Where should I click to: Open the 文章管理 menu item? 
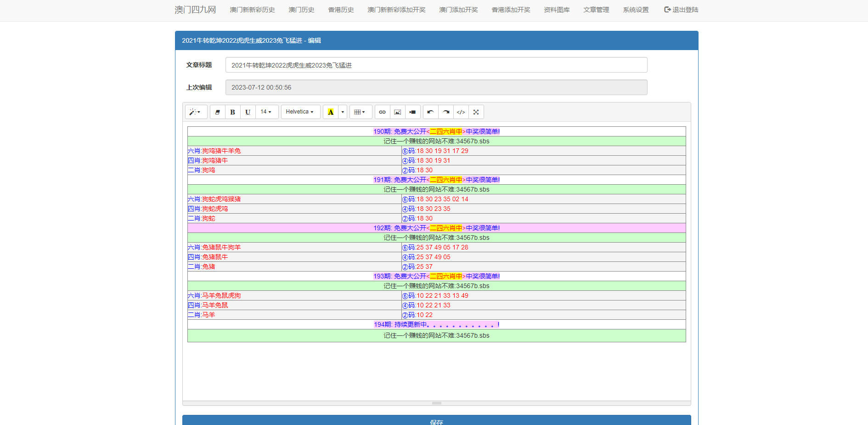tap(596, 10)
